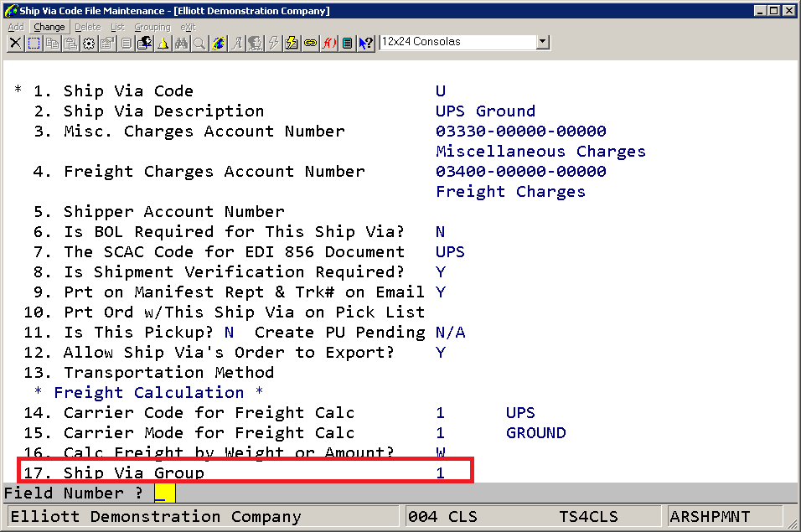Click the 12x24 Consolas font combo box

tap(464, 42)
